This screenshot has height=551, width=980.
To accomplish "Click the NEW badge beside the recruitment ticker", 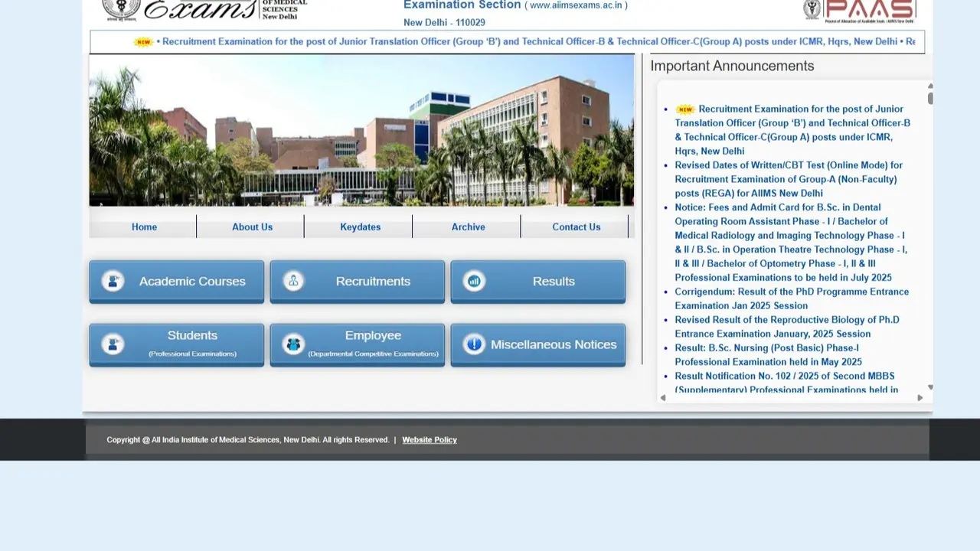I will pos(143,42).
